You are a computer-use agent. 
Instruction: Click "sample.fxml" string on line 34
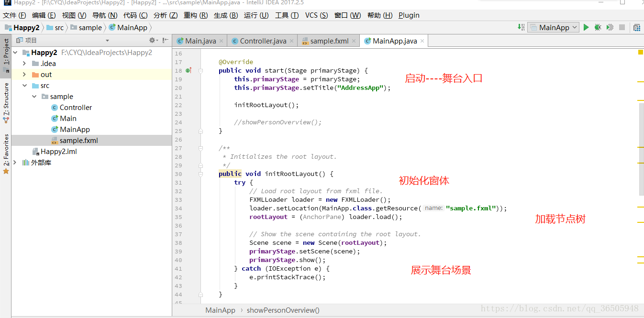[x=471, y=208]
